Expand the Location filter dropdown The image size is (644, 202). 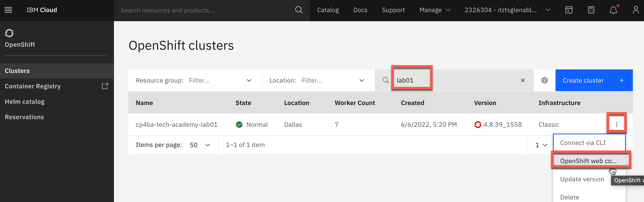tap(318, 80)
